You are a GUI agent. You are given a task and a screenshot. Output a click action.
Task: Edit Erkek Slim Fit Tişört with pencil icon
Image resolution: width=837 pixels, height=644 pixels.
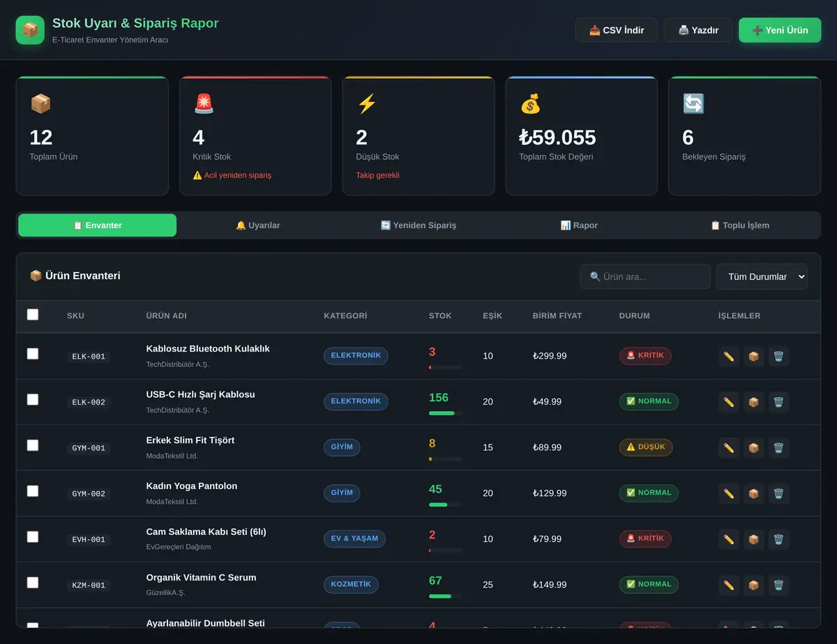(729, 447)
